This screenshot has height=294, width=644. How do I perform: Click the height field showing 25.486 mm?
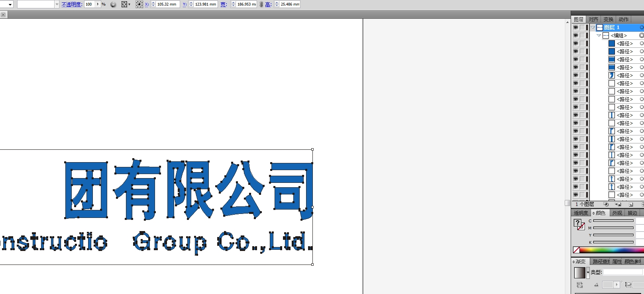point(290,4)
